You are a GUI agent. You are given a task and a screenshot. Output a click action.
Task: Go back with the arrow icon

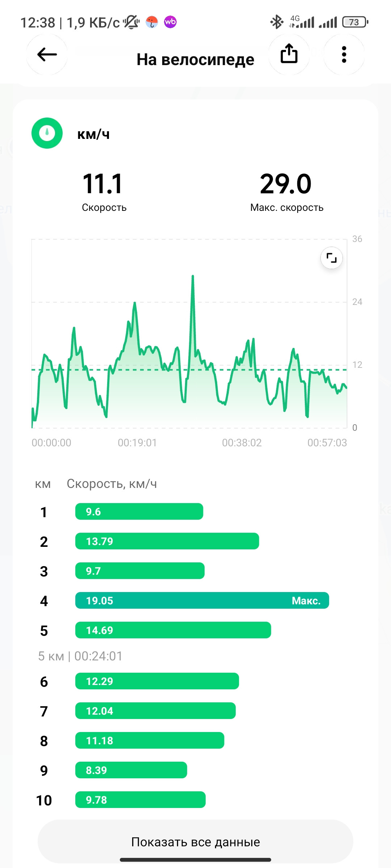tap(47, 55)
